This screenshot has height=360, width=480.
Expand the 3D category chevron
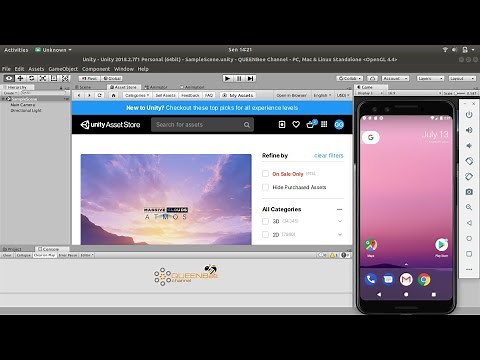[340, 221]
